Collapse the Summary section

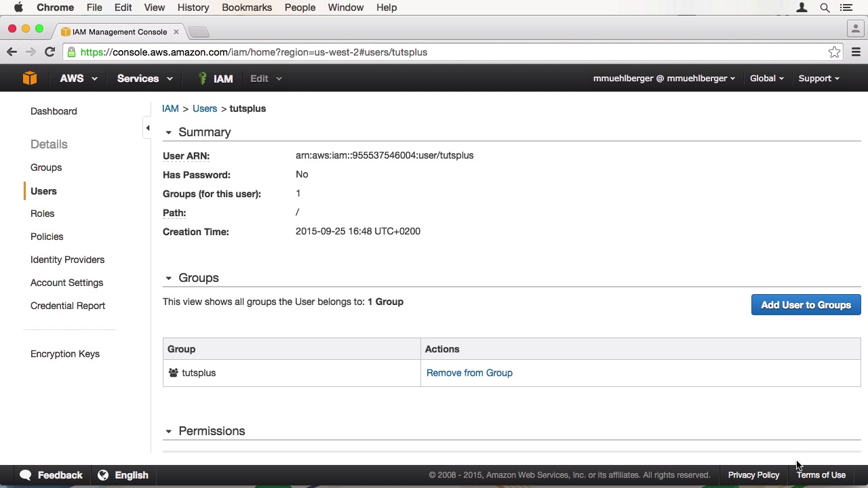coord(168,132)
